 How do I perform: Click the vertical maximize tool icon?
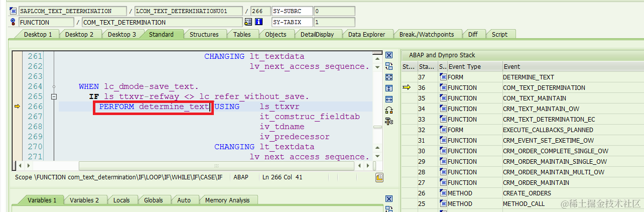(389, 88)
